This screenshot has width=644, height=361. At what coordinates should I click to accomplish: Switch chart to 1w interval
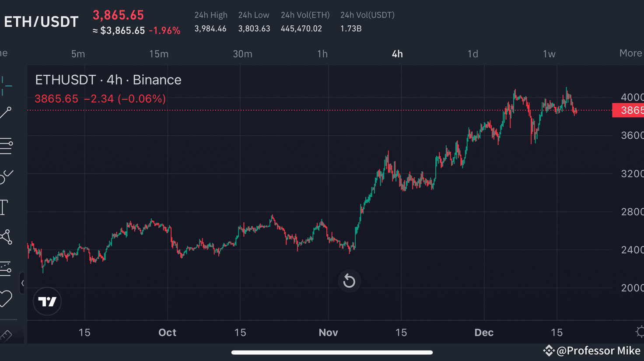pos(549,54)
